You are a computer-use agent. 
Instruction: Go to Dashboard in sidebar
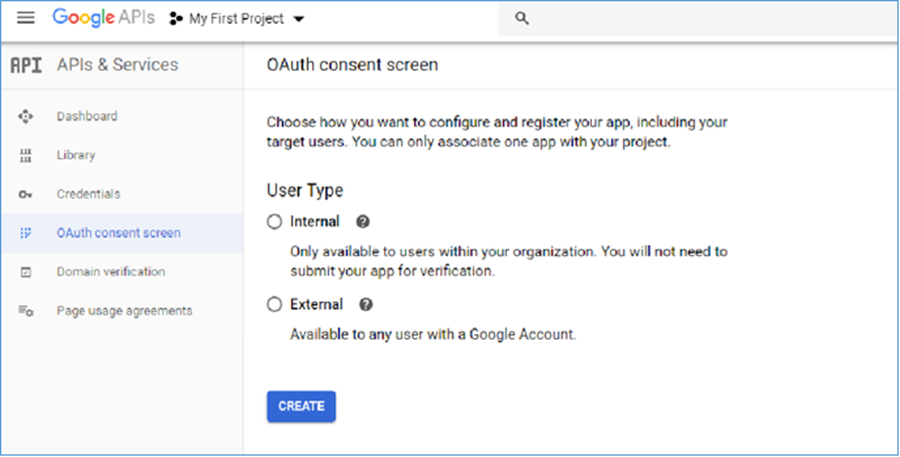[87, 117]
